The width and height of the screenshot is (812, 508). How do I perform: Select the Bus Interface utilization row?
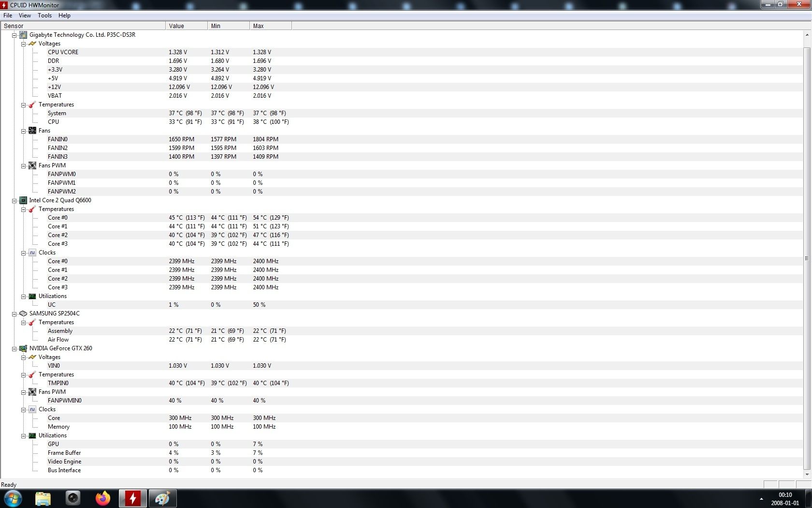click(401, 470)
